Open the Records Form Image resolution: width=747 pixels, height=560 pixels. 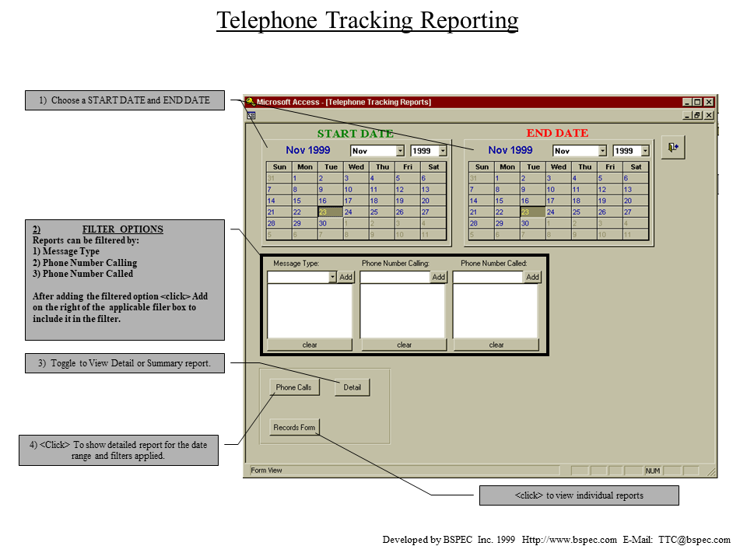[x=294, y=427]
